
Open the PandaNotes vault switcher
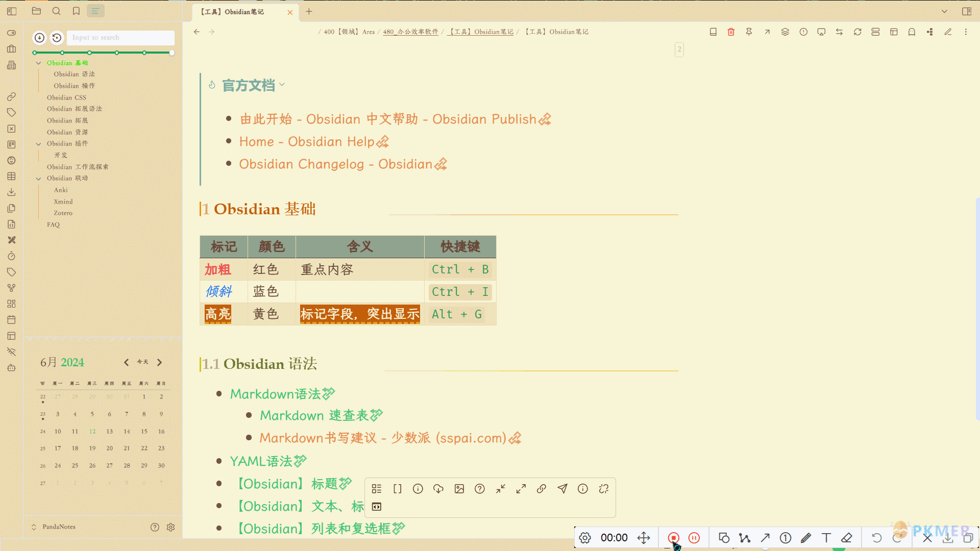click(54, 527)
